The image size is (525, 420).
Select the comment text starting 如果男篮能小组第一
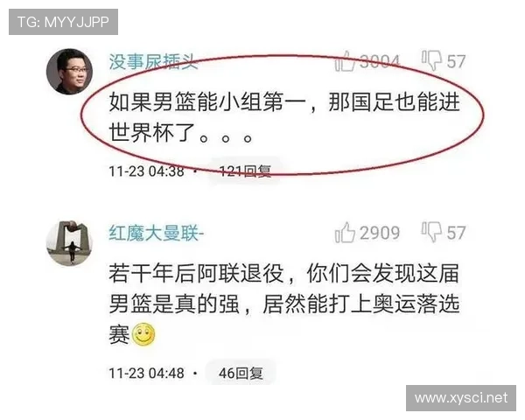pos(284,117)
